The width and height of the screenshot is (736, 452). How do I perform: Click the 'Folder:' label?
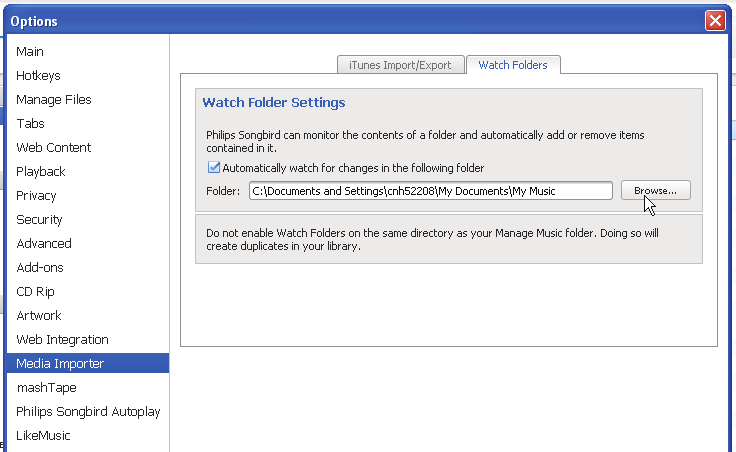click(x=223, y=191)
